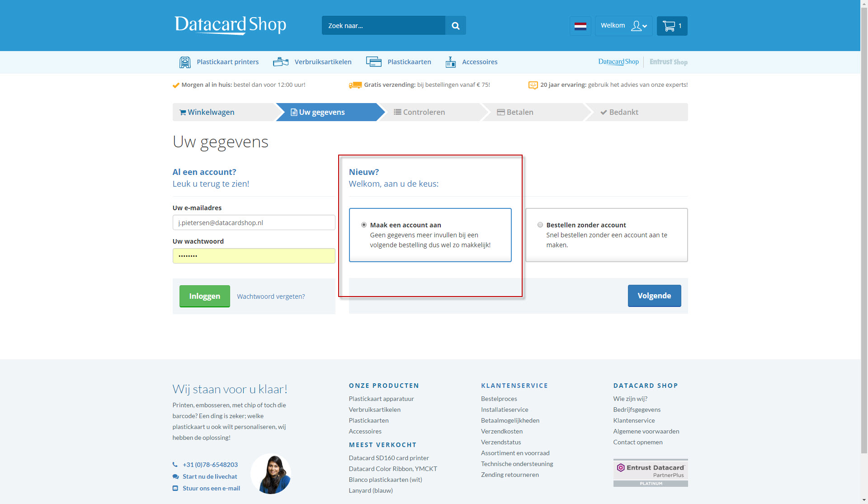Click Stuur ons een e-mail
This screenshot has height=504, width=868.
(x=211, y=488)
